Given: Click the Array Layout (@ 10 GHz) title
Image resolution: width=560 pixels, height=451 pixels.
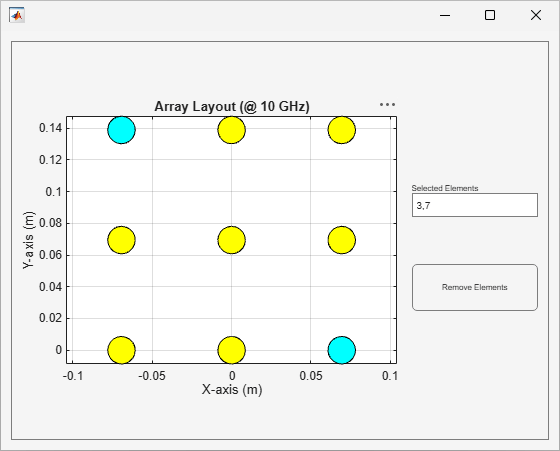Looking at the screenshot, I should coord(232,106).
